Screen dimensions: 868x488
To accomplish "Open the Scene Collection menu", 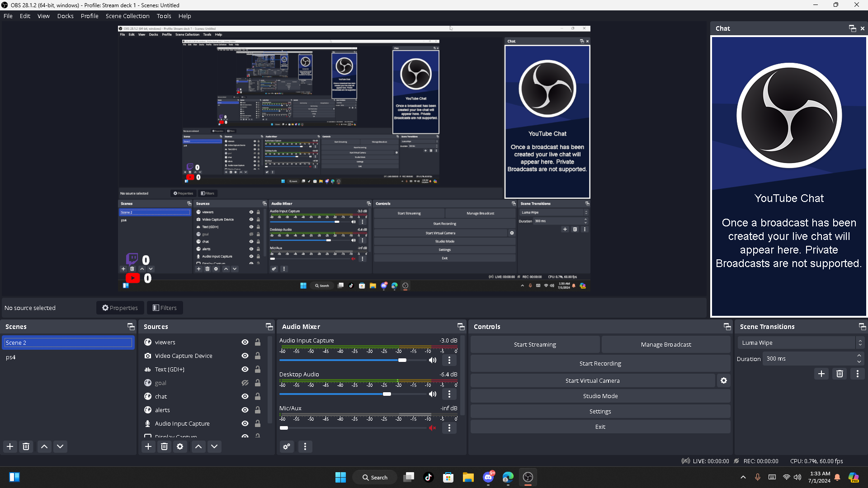I will pyautogui.click(x=127, y=16).
